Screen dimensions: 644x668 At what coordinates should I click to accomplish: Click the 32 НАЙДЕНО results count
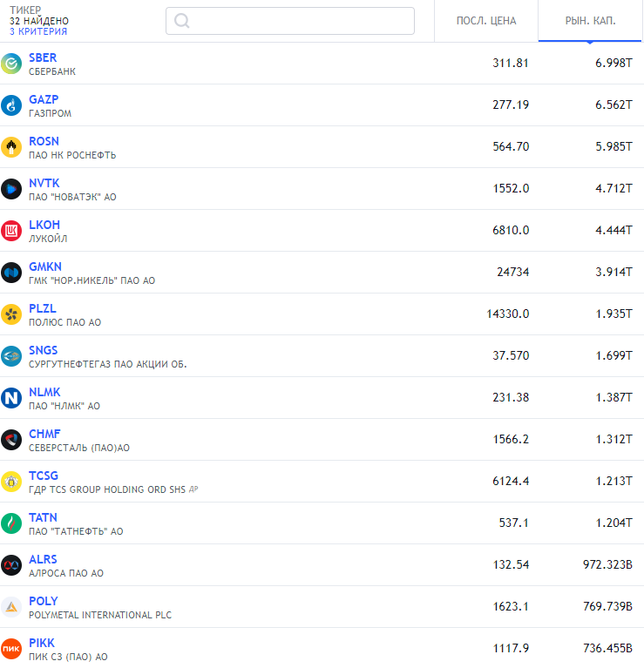point(39,20)
